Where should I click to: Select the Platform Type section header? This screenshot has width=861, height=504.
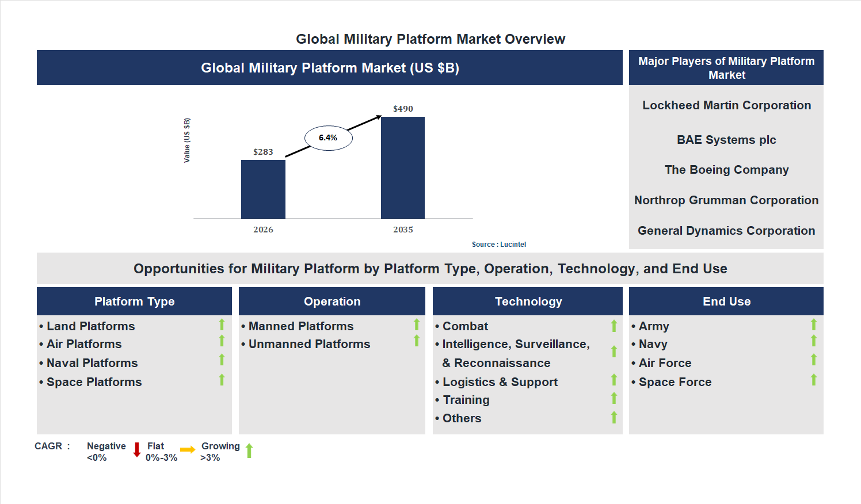134,301
